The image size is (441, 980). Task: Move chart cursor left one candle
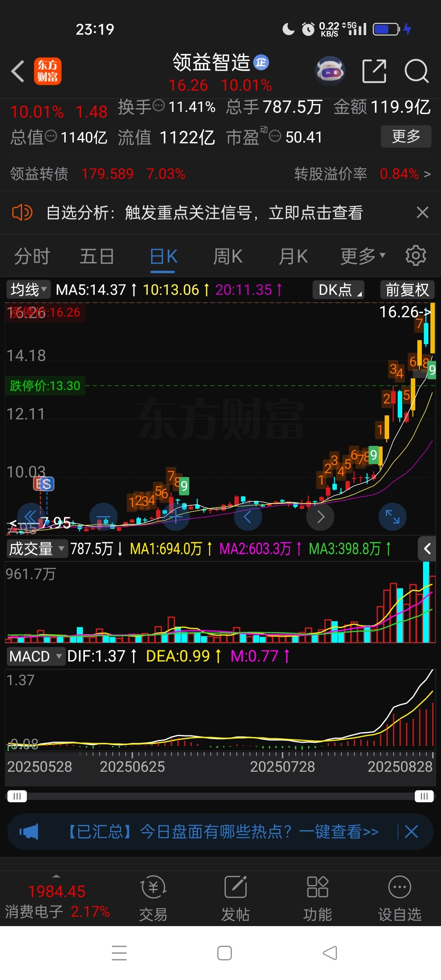pos(248,517)
